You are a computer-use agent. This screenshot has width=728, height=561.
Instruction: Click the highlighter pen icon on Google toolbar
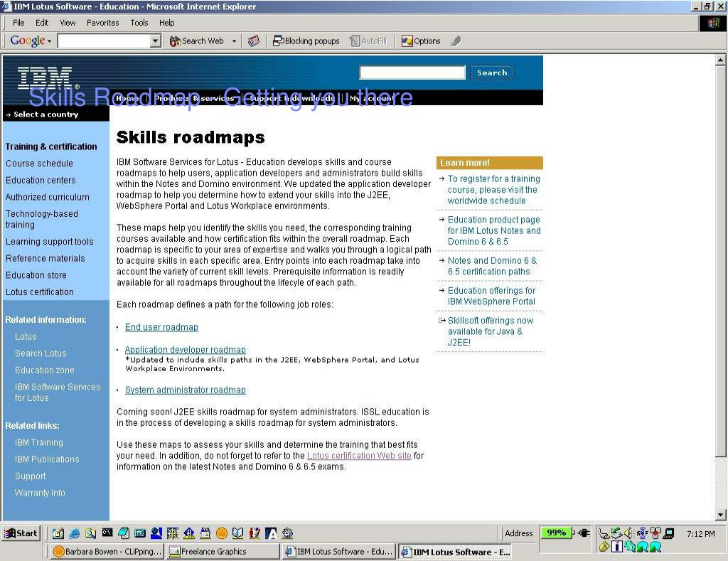456,41
